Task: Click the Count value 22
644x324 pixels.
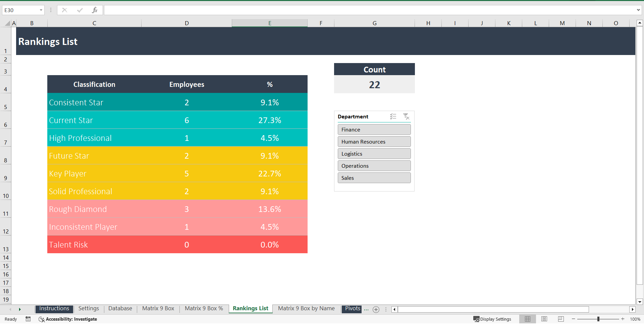Action: point(374,85)
